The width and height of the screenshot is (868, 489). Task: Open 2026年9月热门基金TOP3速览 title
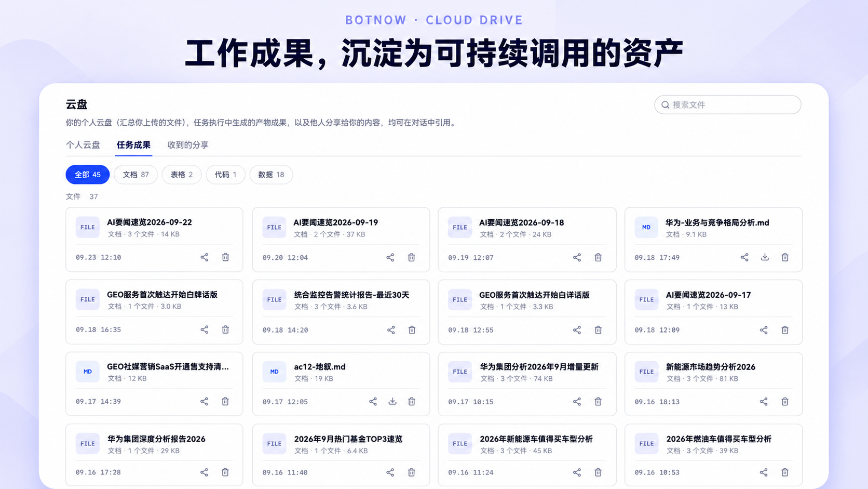(x=348, y=439)
